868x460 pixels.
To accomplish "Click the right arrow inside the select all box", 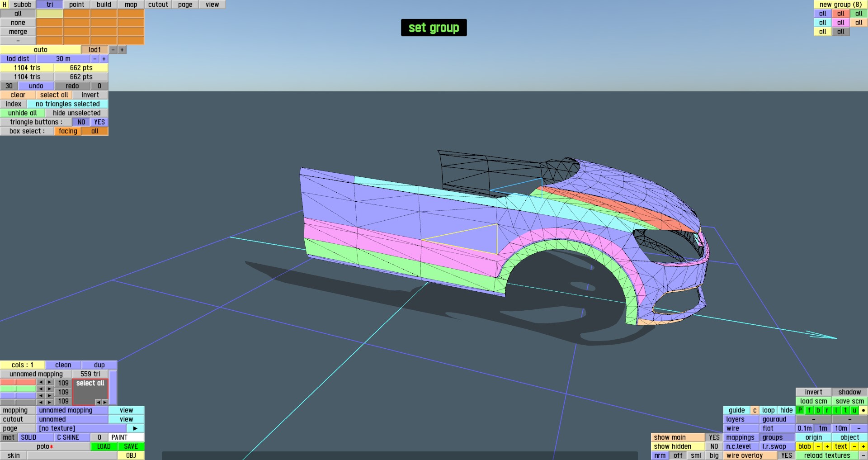I will 104,402.
